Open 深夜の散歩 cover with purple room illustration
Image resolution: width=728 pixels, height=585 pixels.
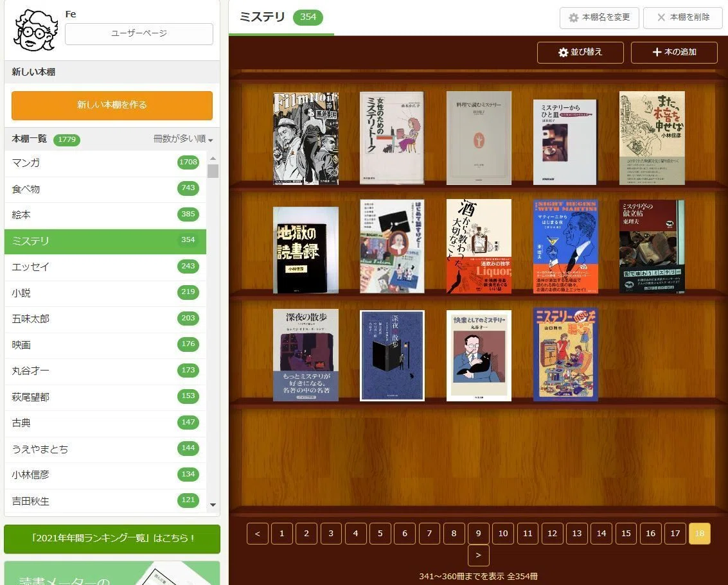(305, 355)
